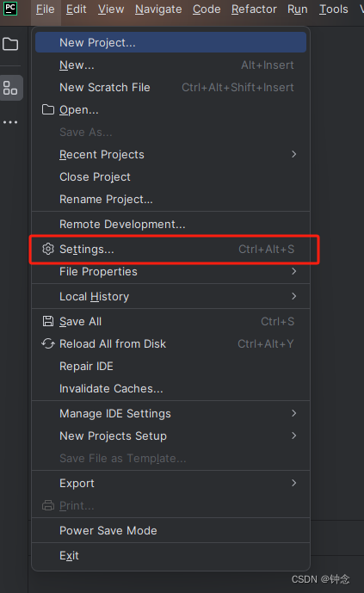Select New Project... menu entry
Screen dimensions: 364x593
[171, 42]
